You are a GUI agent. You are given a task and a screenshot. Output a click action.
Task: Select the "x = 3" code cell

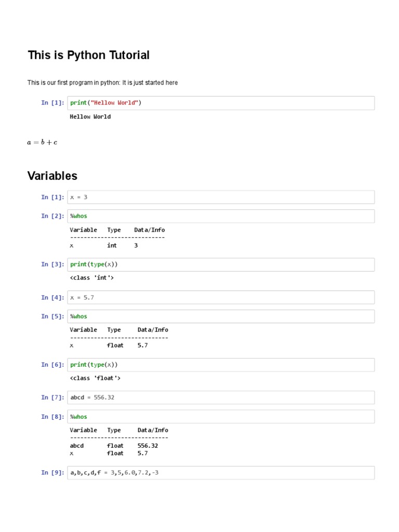(221, 197)
